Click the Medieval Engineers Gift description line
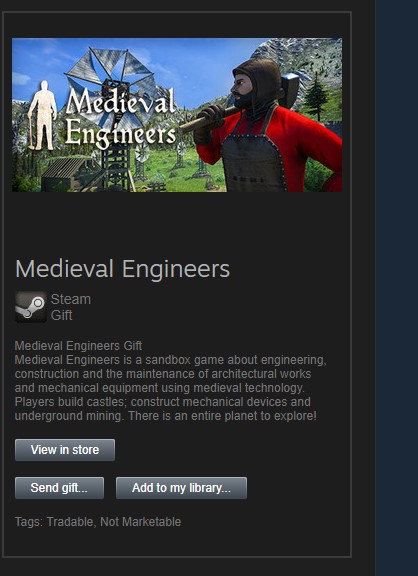This screenshot has width=418, height=576. (78, 346)
